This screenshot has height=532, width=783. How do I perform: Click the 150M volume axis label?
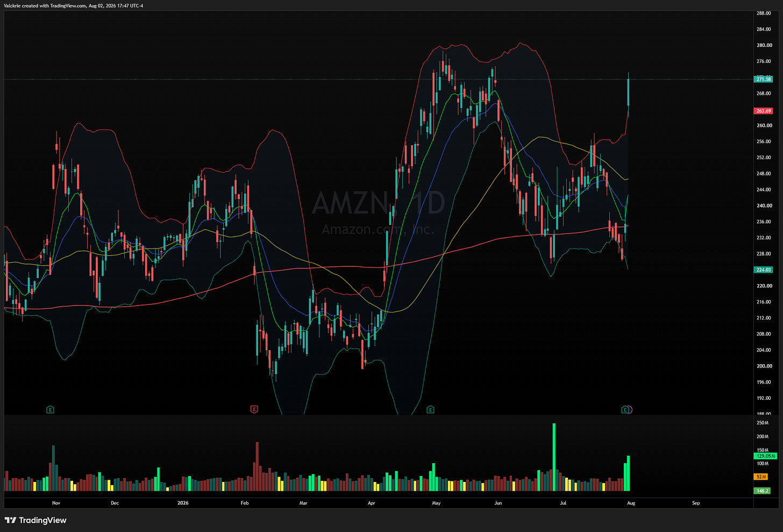tap(763, 450)
